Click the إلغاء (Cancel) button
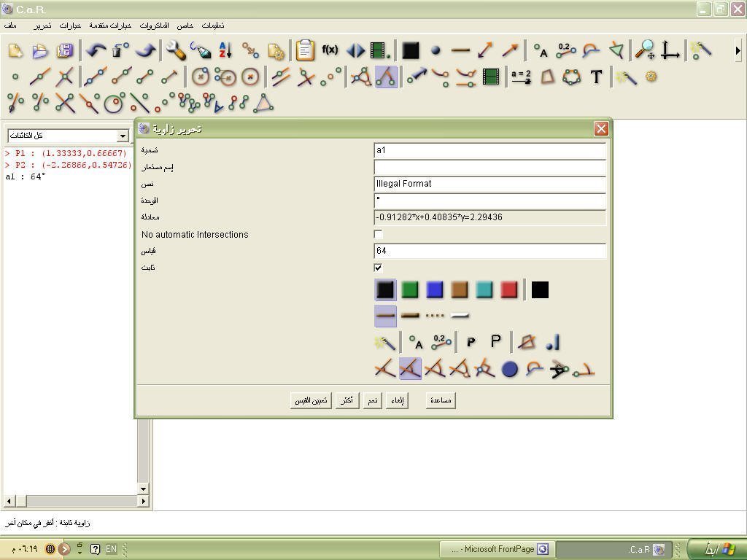Screen dimensions: 747x560 coord(398,400)
